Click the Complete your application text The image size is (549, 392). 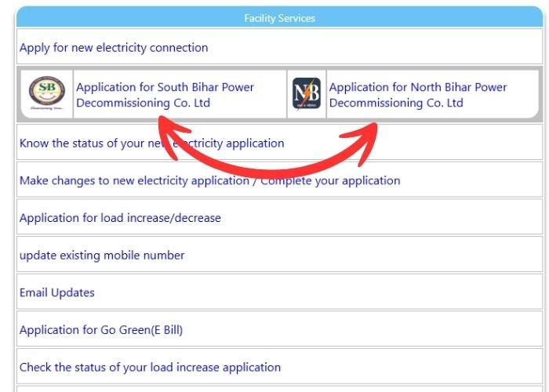(330, 180)
